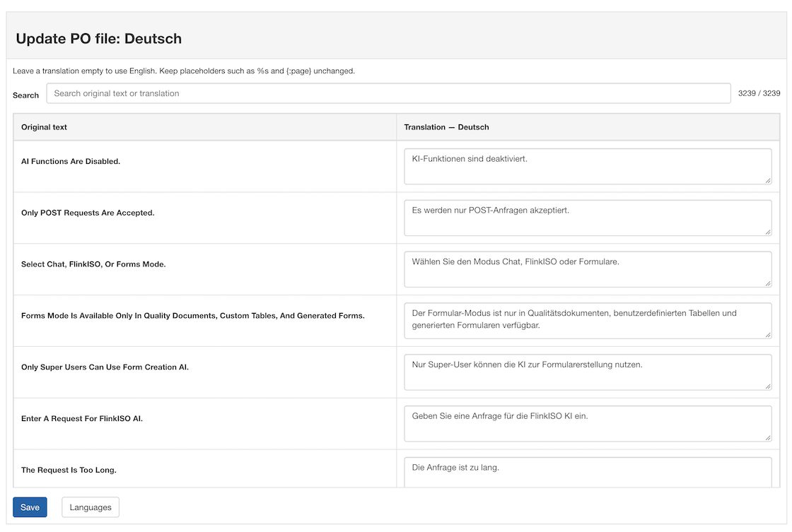Viewport: 792px width, 532px height.
Task: Select the 'Original text' column header
Action: pyautogui.click(x=44, y=127)
